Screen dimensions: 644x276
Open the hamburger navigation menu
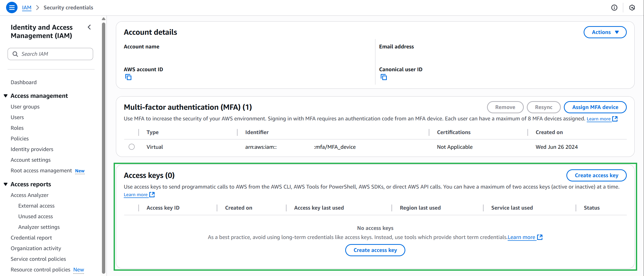pyautogui.click(x=12, y=8)
